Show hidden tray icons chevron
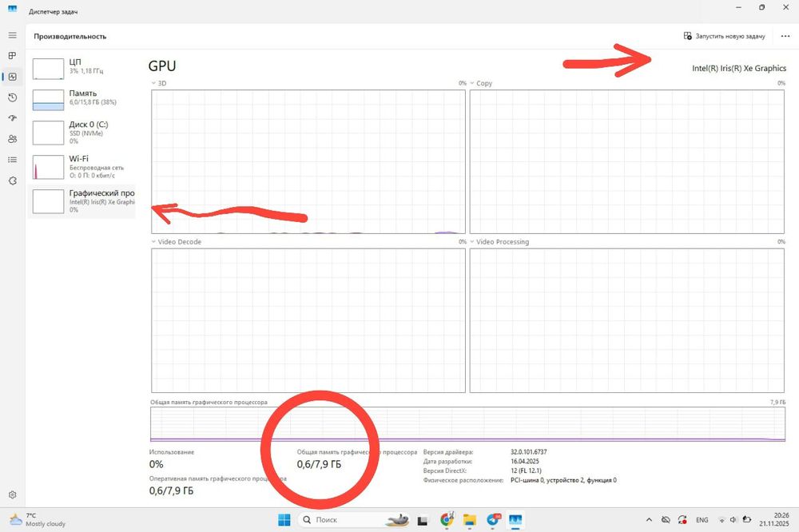The image size is (799, 532). click(x=649, y=520)
